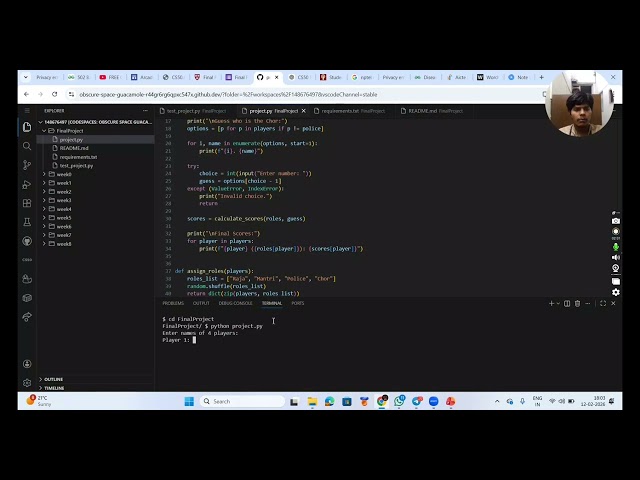Open the Accounts icon in the activity bar
The height and width of the screenshot is (480, 640).
pos(27,364)
